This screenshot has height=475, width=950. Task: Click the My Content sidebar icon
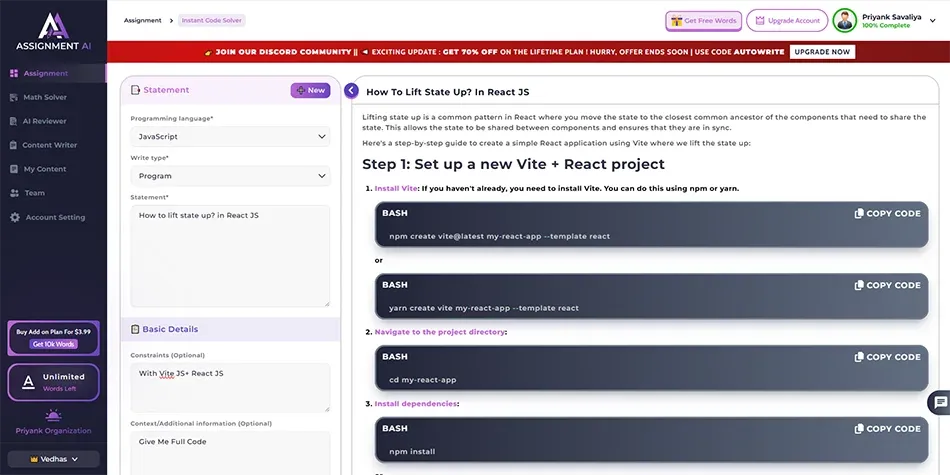(14, 169)
